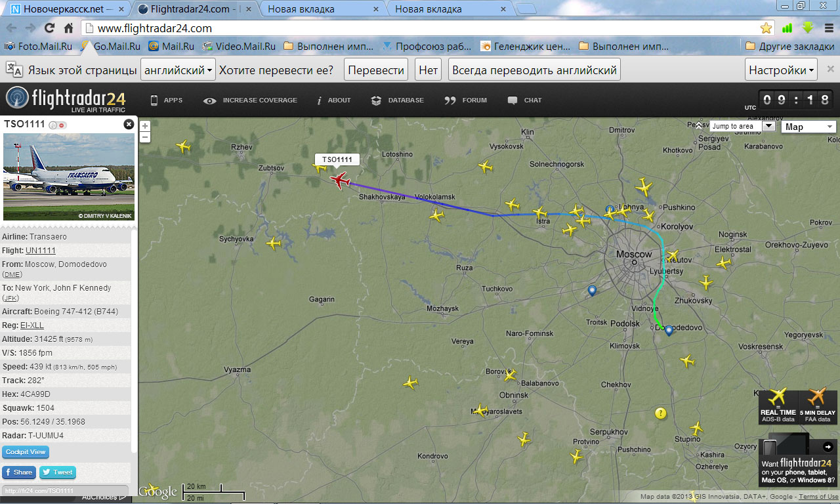Select the yellow plane south of Vysokovsk

[486, 167]
